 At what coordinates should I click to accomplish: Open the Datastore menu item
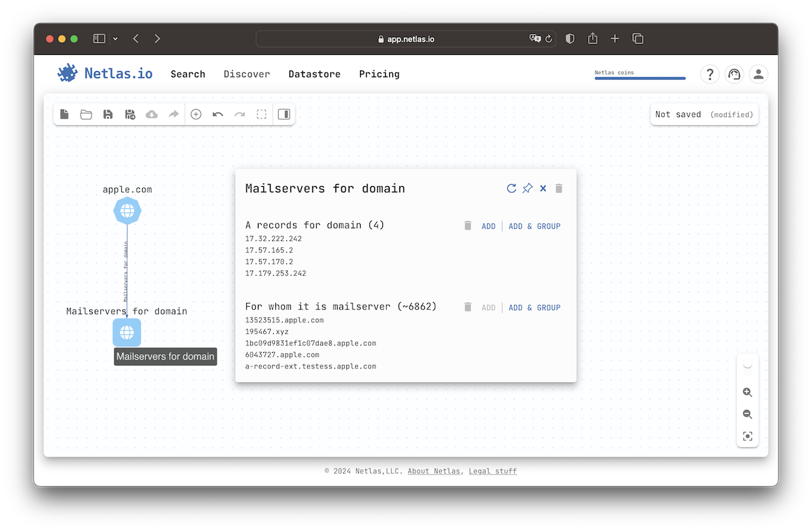(314, 75)
